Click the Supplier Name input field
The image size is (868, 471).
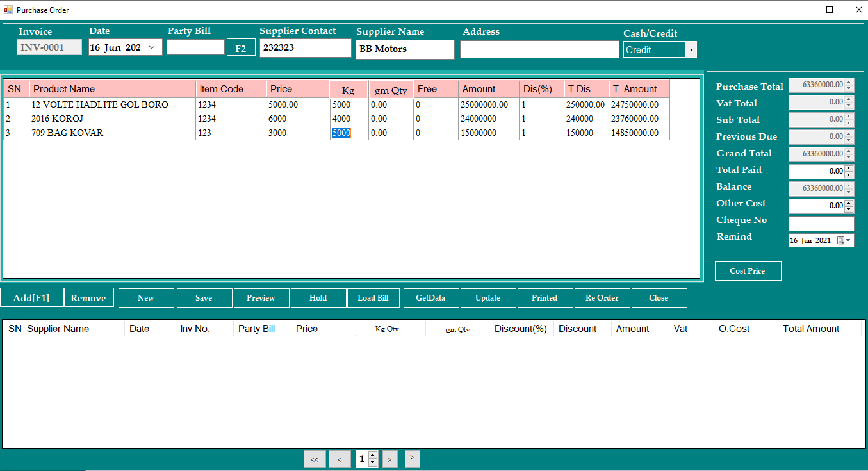point(405,49)
